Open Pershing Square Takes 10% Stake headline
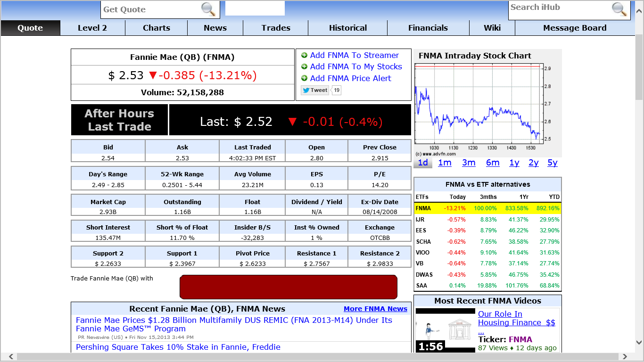 coord(178,347)
